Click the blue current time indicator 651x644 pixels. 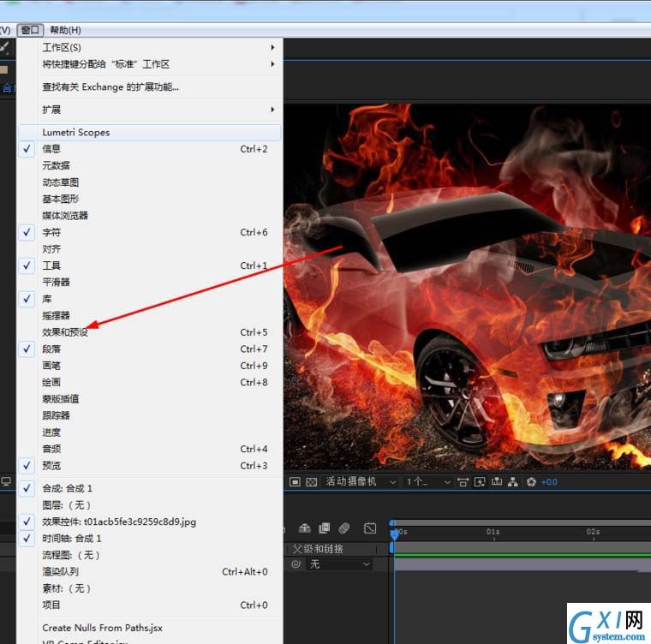394,534
